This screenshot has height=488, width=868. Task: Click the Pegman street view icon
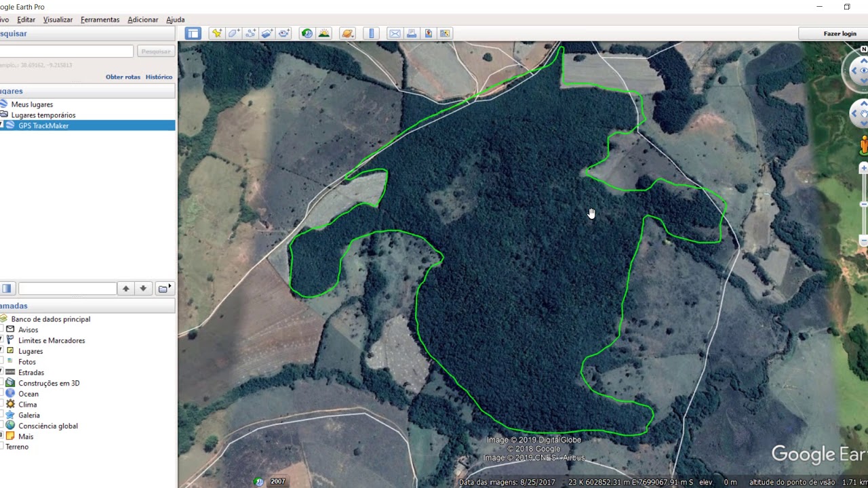(x=863, y=144)
